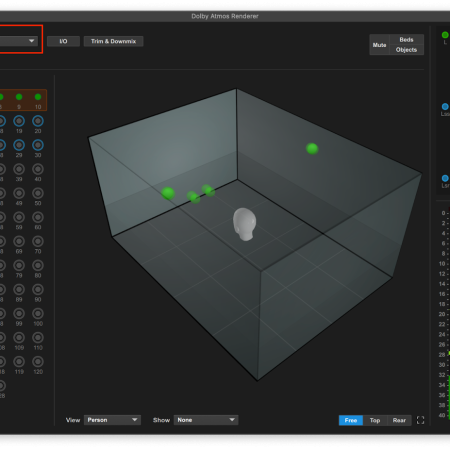The image size is (450, 450).
Task: Select object indicator 90
Action: pyautogui.click(x=38, y=290)
